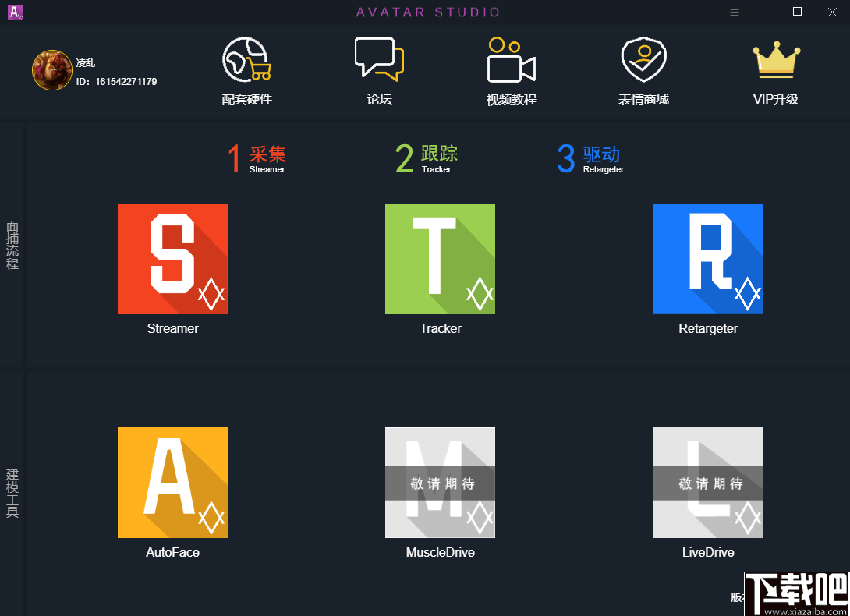Click the step 2 跟踪 Tracker label
850x616 pixels.
pyautogui.click(x=426, y=158)
